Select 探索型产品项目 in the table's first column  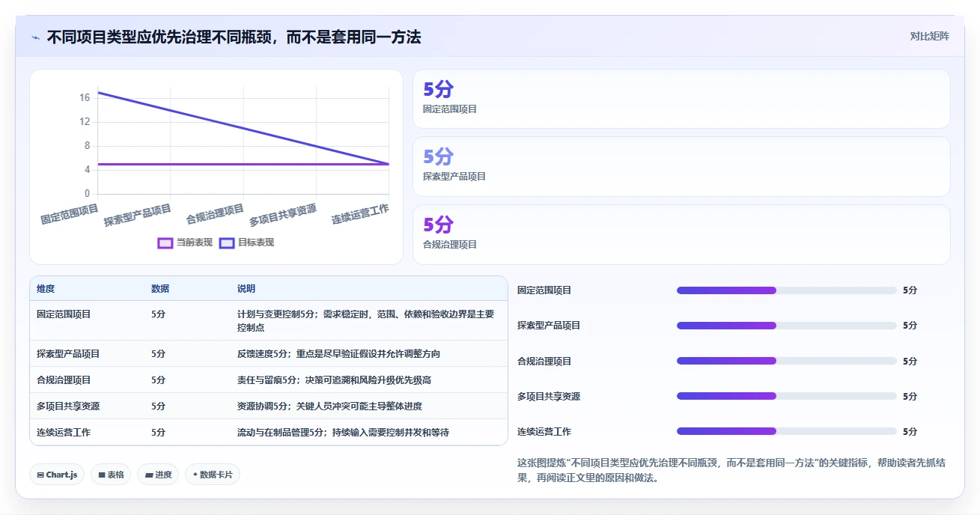(x=68, y=353)
